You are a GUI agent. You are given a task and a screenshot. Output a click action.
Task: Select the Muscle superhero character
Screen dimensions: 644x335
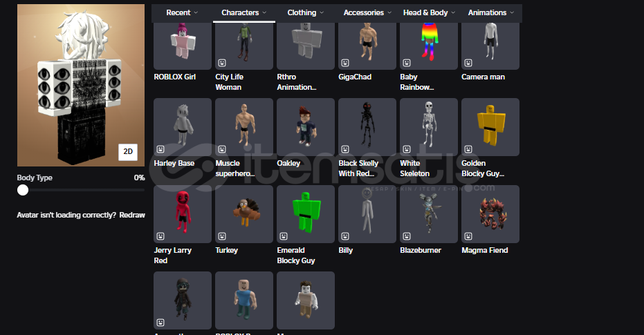coord(244,127)
